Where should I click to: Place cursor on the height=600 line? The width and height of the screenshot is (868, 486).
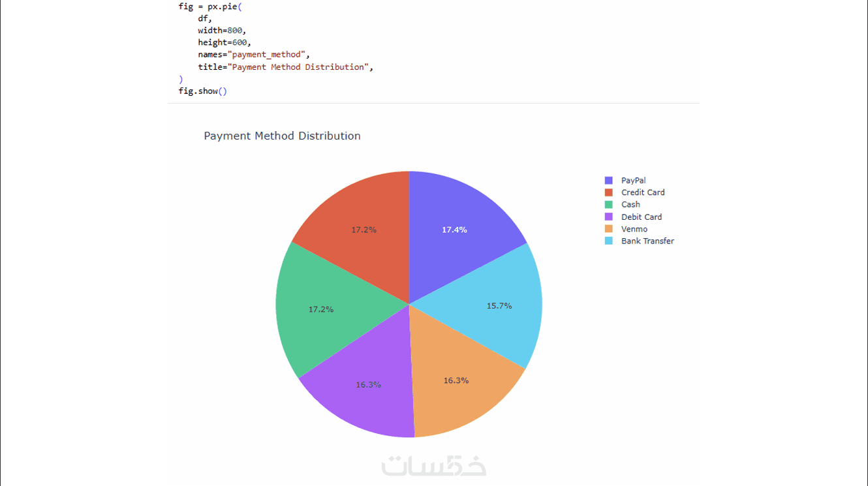coord(224,42)
